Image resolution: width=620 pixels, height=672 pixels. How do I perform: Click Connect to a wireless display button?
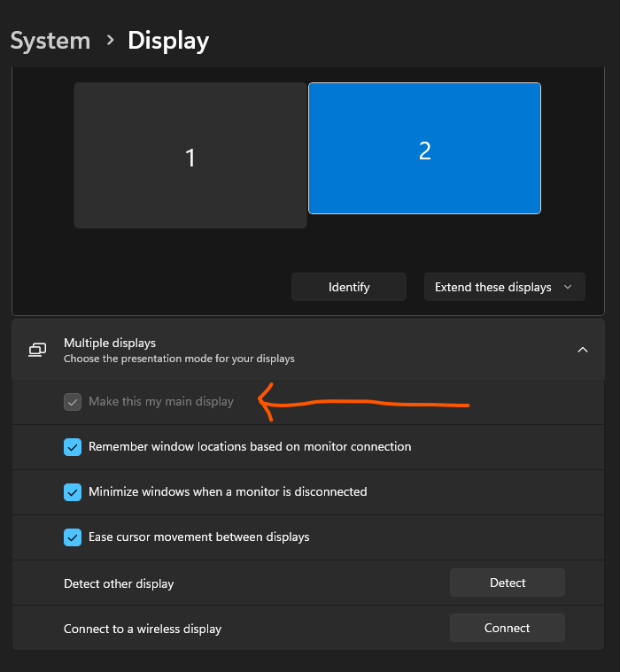508,628
